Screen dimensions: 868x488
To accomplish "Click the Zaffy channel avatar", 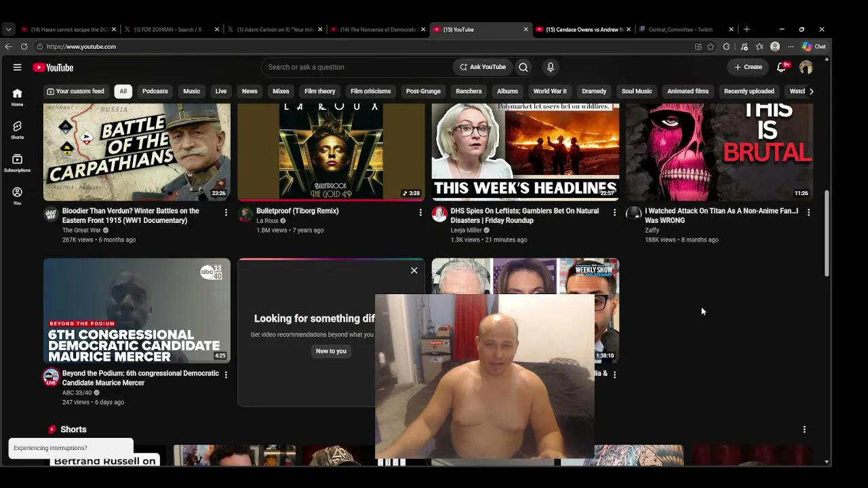I will tap(633, 214).
